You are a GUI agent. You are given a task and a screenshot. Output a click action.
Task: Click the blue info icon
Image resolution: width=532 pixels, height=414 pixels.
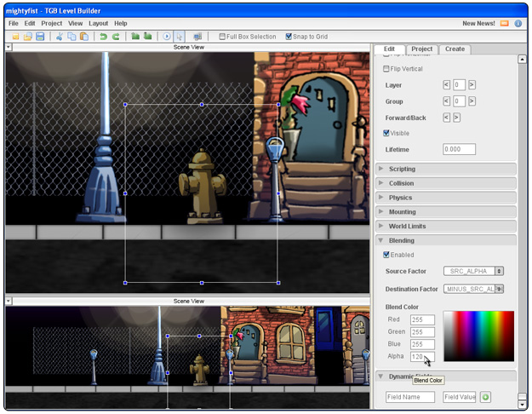point(518,24)
